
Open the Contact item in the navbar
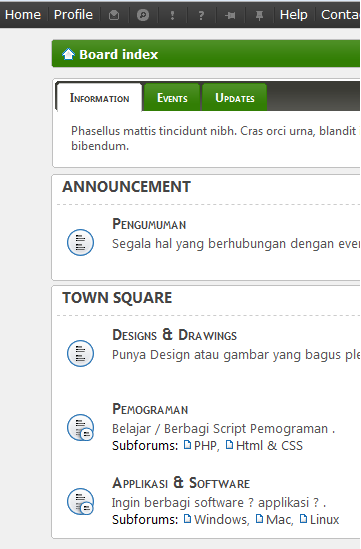[x=341, y=15]
